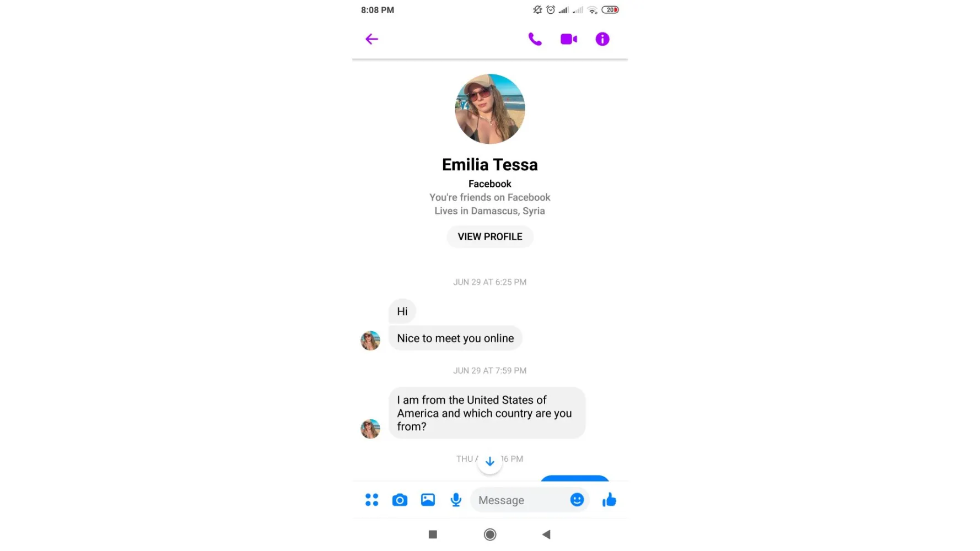Tap the 'Nice to meet you online' message

coord(455,338)
